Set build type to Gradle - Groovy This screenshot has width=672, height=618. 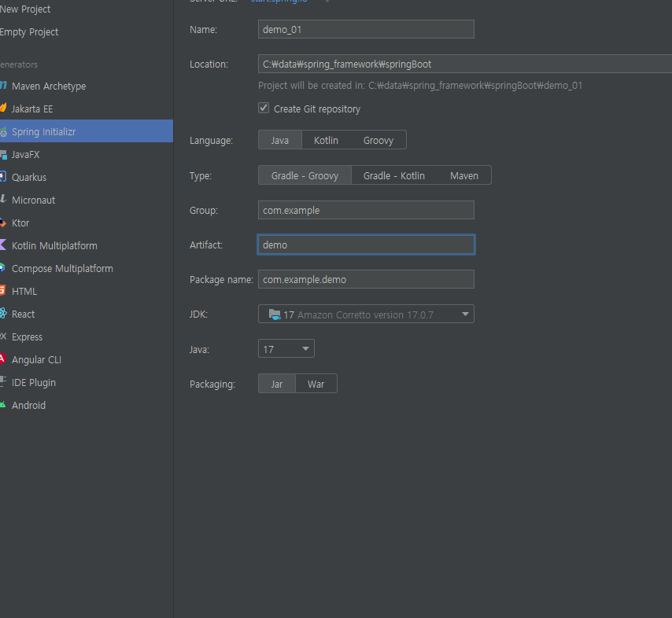click(305, 175)
